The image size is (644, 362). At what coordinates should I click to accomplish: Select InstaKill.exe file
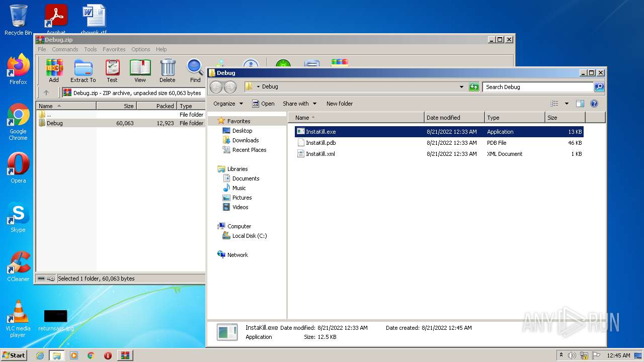click(439, 132)
